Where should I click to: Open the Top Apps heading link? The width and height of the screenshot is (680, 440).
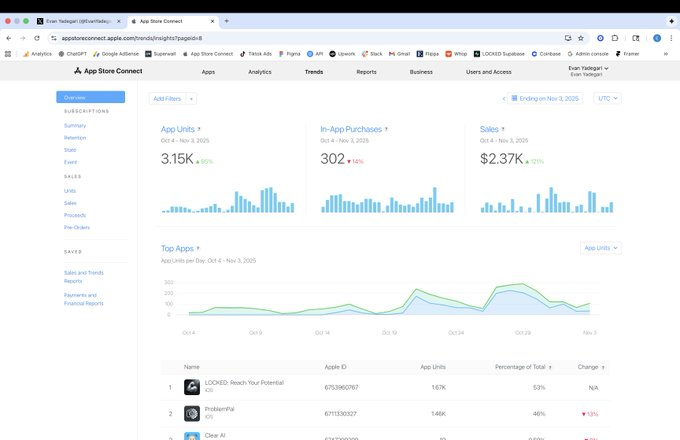tap(177, 248)
